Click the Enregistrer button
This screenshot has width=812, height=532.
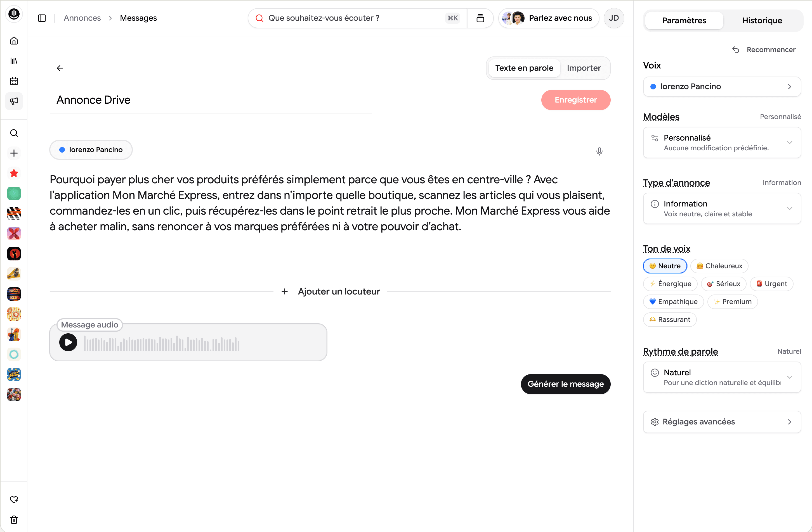pyautogui.click(x=575, y=100)
